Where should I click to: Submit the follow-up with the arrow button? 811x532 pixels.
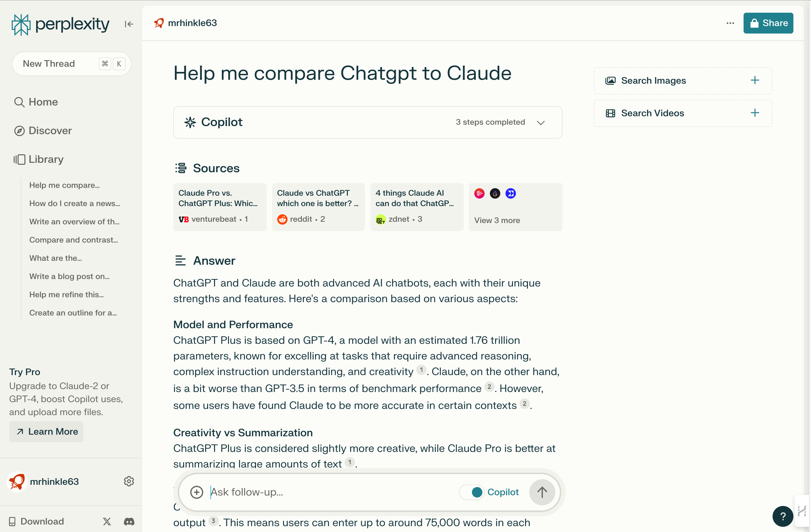pos(541,492)
